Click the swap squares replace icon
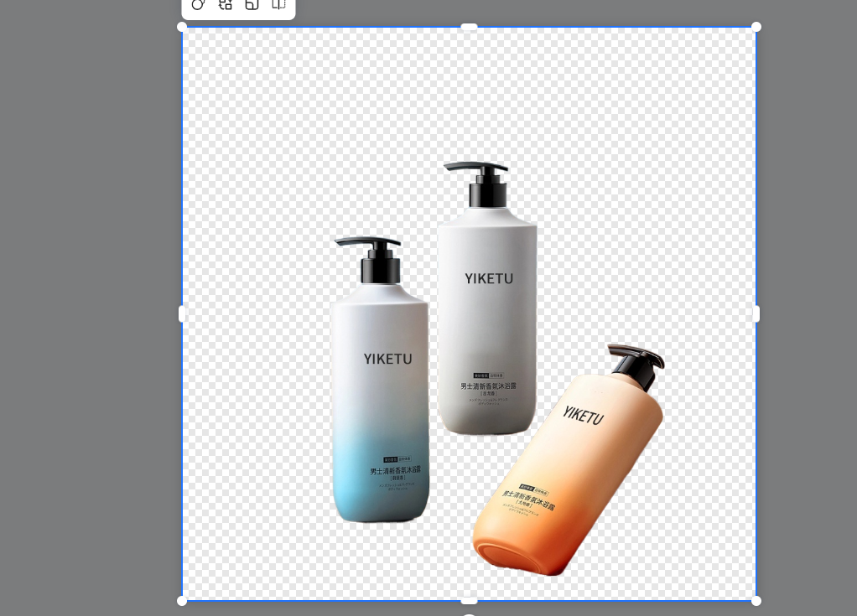The width and height of the screenshot is (857, 616). (225, 4)
